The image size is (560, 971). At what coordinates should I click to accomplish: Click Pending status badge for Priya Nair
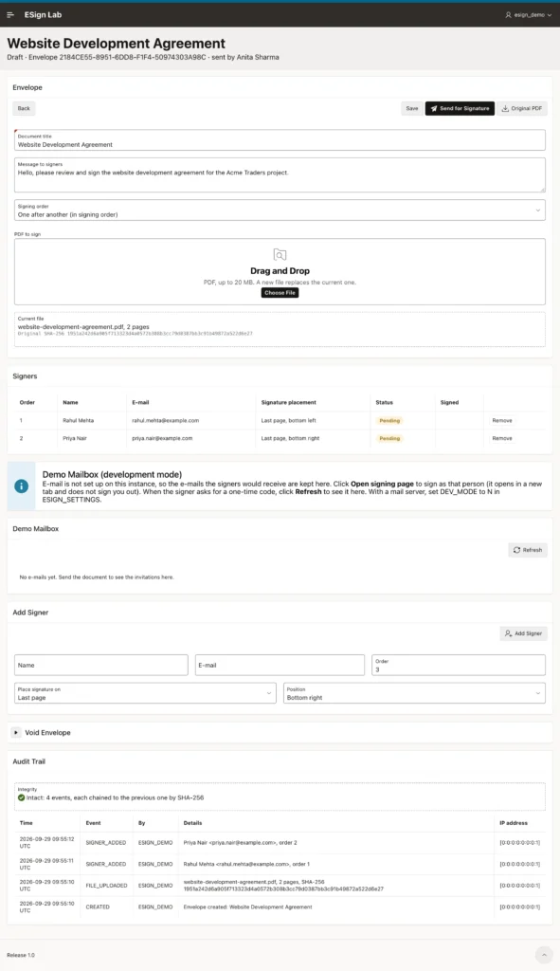(389, 438)
